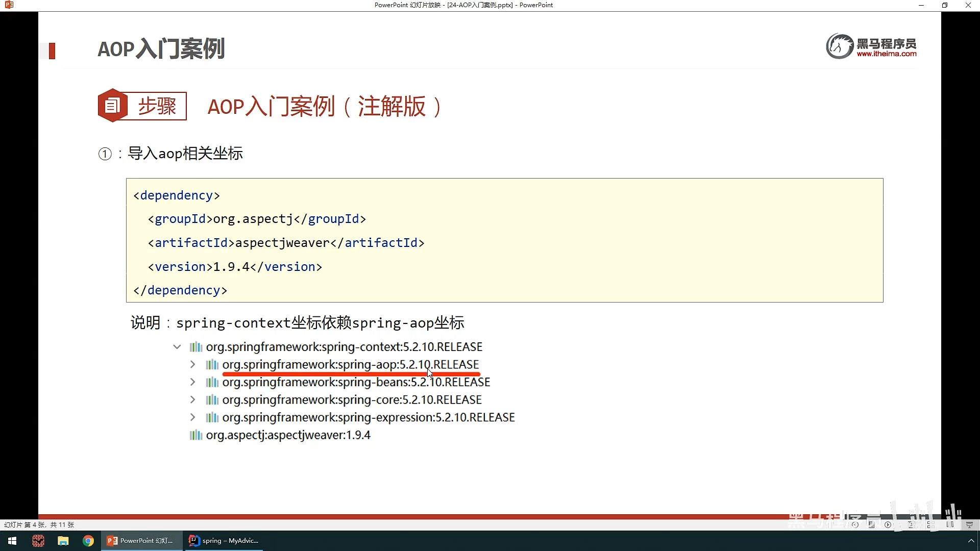
Task: Expand the spring-aop dependency node
Action: coord(192,364)
